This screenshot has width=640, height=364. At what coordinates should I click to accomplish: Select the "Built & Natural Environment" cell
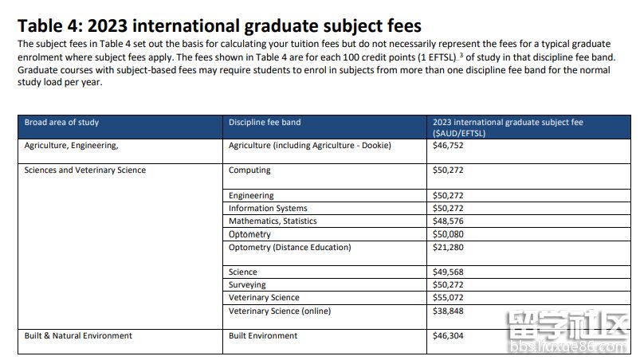78,335
